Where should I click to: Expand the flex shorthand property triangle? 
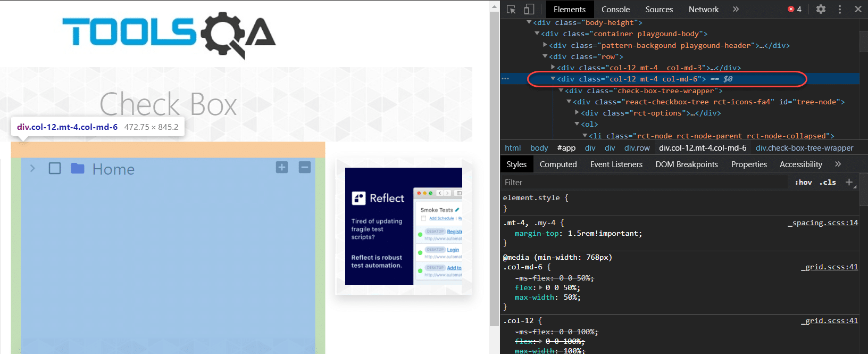(x=541, y=287)
